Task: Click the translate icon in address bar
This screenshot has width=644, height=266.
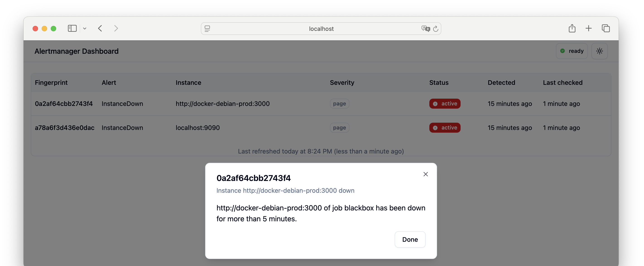Action: [425, 29]
